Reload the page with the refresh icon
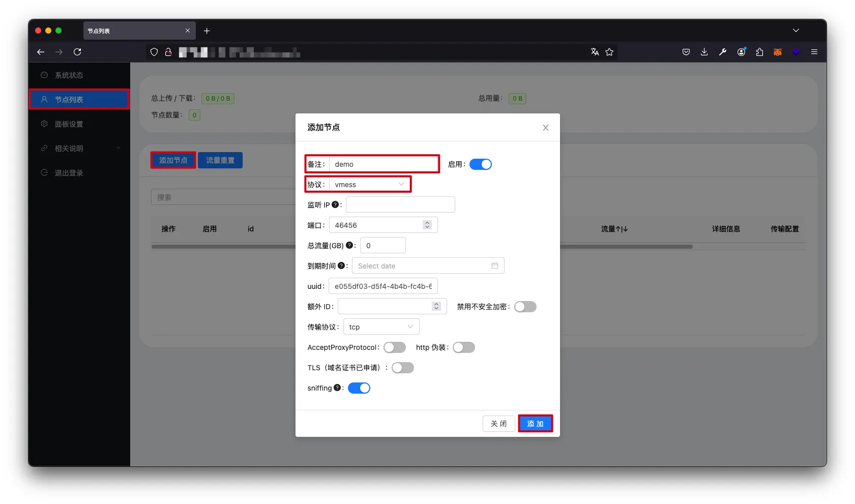Image resolution: width=855 pixels, height=504 pixels. [77, 52]
